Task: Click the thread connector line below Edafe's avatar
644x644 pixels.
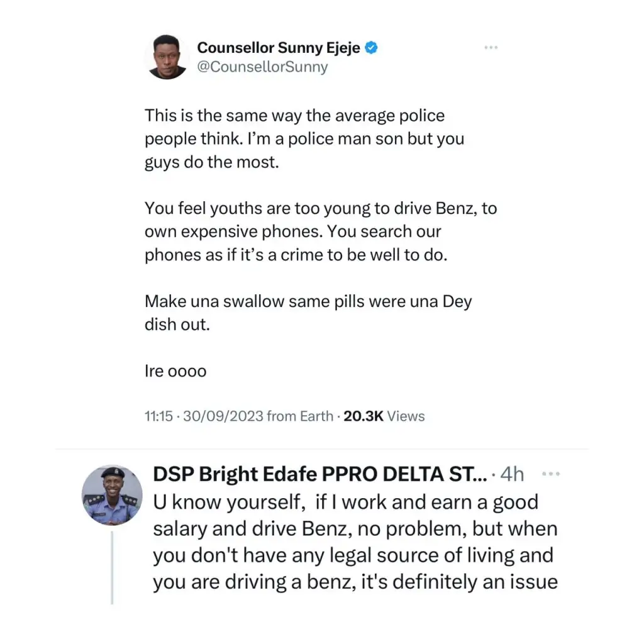Action: tap(113, 566)
